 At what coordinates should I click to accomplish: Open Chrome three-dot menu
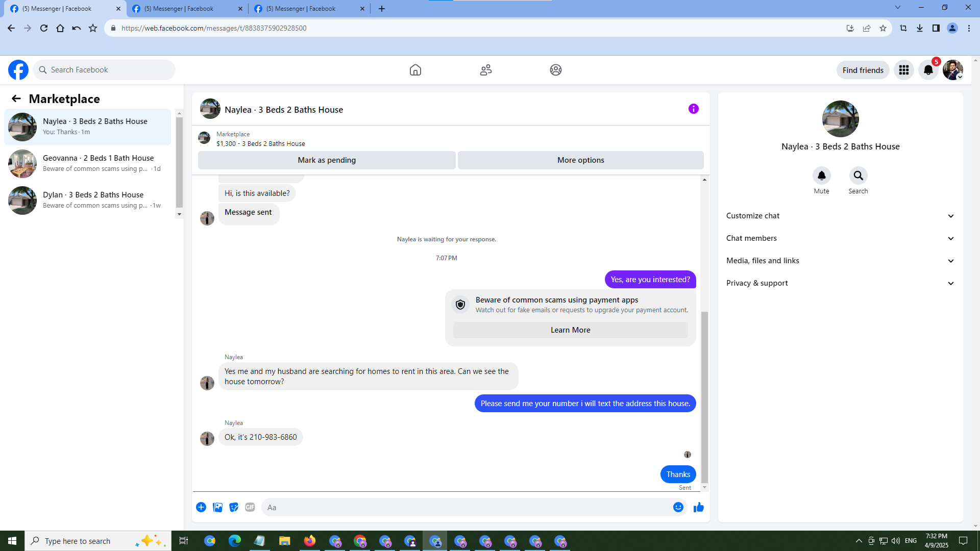(x=969, y=28)
